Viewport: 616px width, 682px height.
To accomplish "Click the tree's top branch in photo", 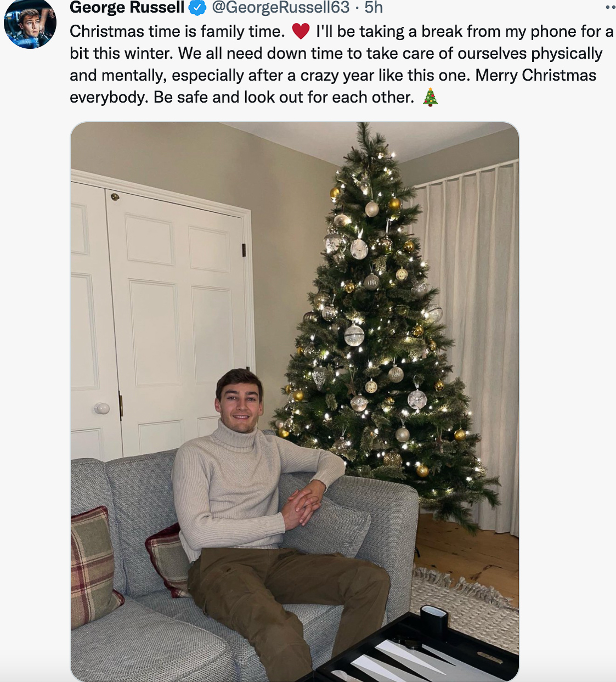I will (x=364, y=140).
